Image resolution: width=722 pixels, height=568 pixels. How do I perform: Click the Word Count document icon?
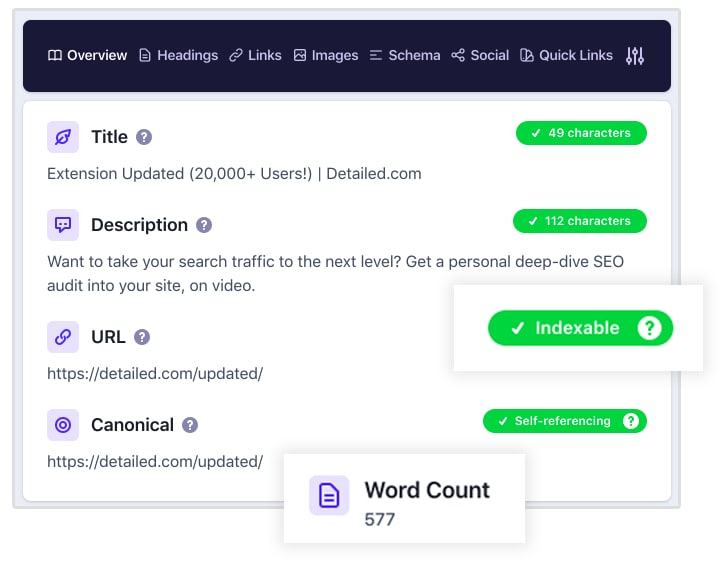[x=329, y=495]
